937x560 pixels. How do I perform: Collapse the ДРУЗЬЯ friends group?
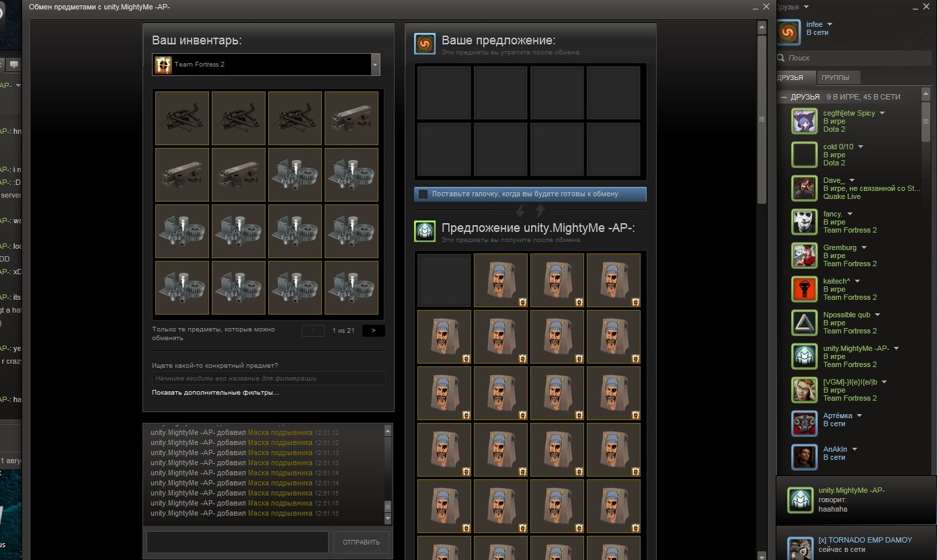pos(784,97)
